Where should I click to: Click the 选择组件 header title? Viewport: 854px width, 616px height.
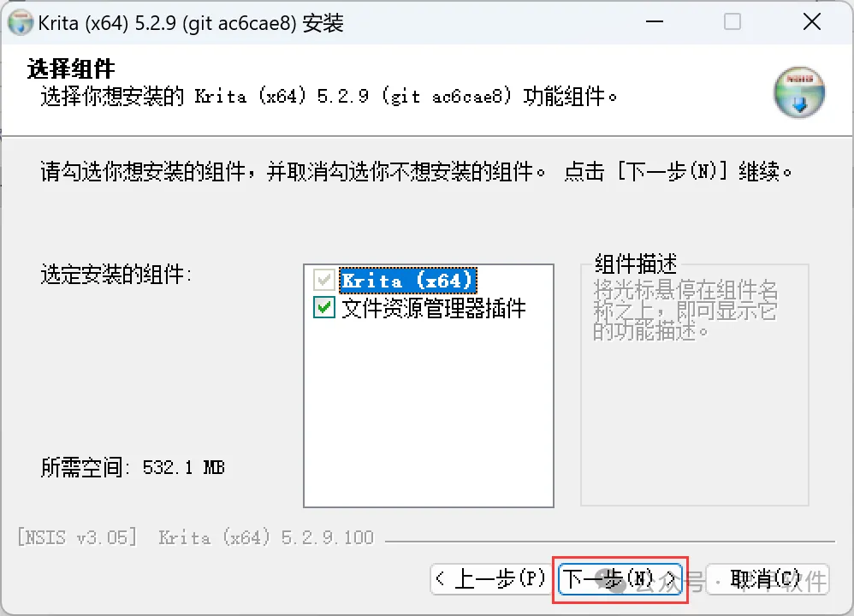point(71,69)
